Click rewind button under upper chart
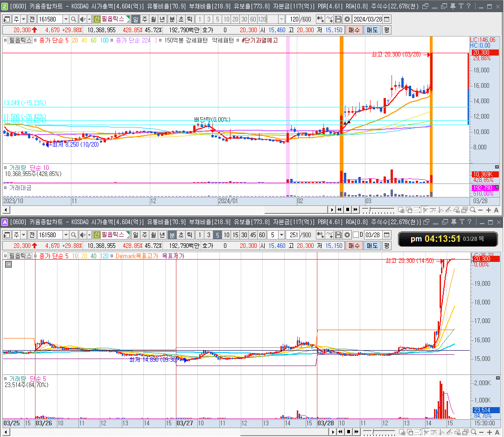This screenshot has width=504, height=437. pyautogui.click(x=339, y=210)
